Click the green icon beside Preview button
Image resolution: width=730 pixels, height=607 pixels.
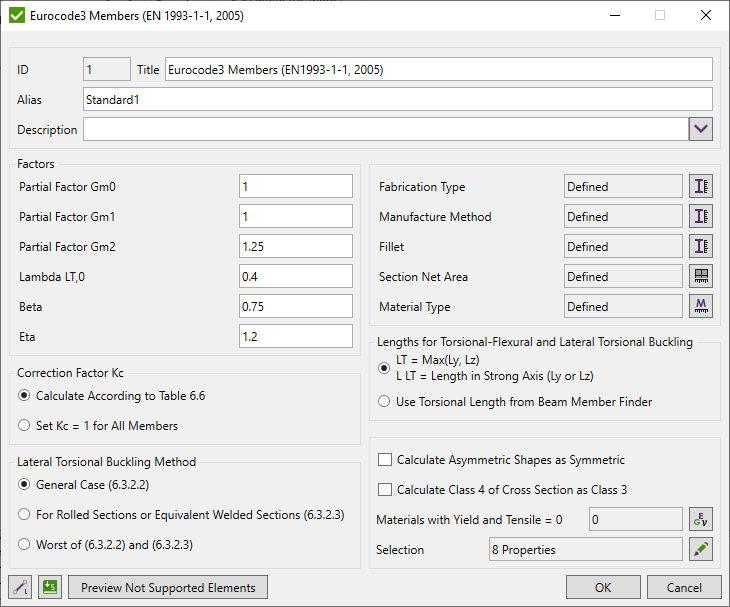tap(50, 587)
